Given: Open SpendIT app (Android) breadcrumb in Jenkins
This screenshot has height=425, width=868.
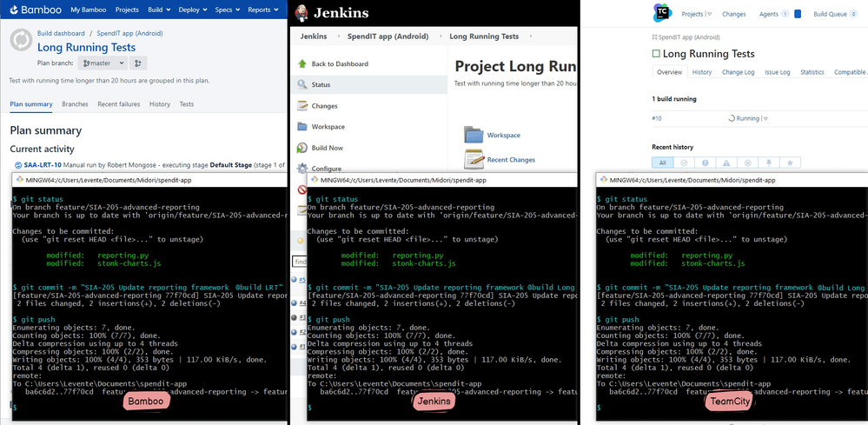Looking at the screenshot, I should (388, 37).
